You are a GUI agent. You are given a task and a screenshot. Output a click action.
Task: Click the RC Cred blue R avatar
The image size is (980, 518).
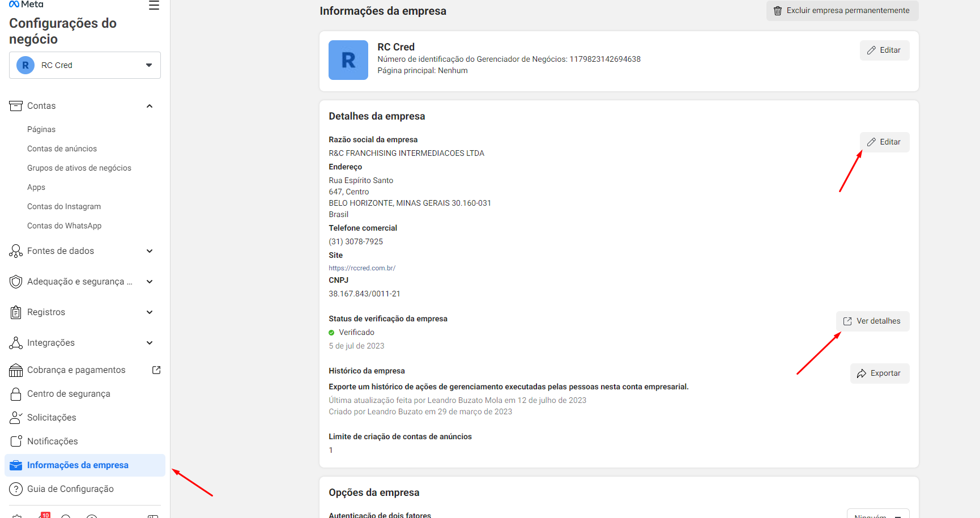pos(348,60)
